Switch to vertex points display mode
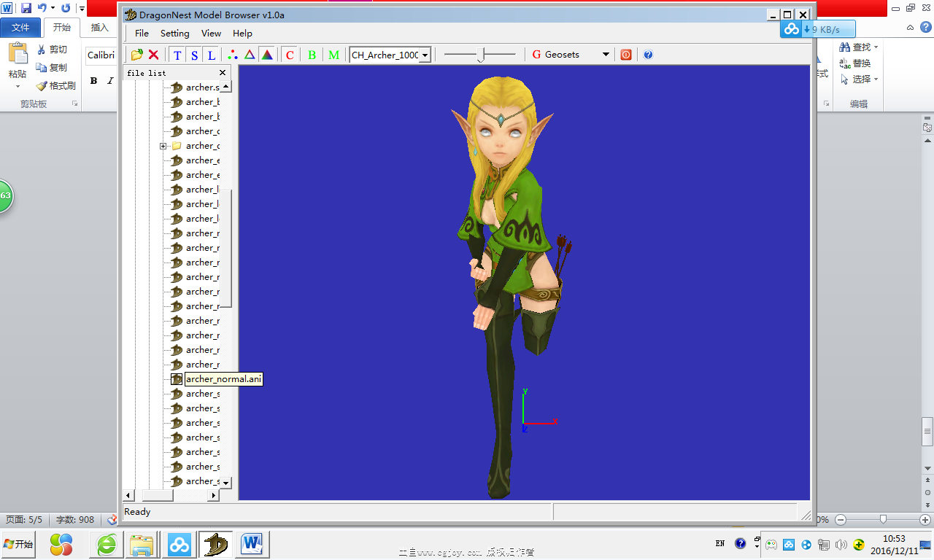This screenshot has height=560, width=934. tap(233, 55)
